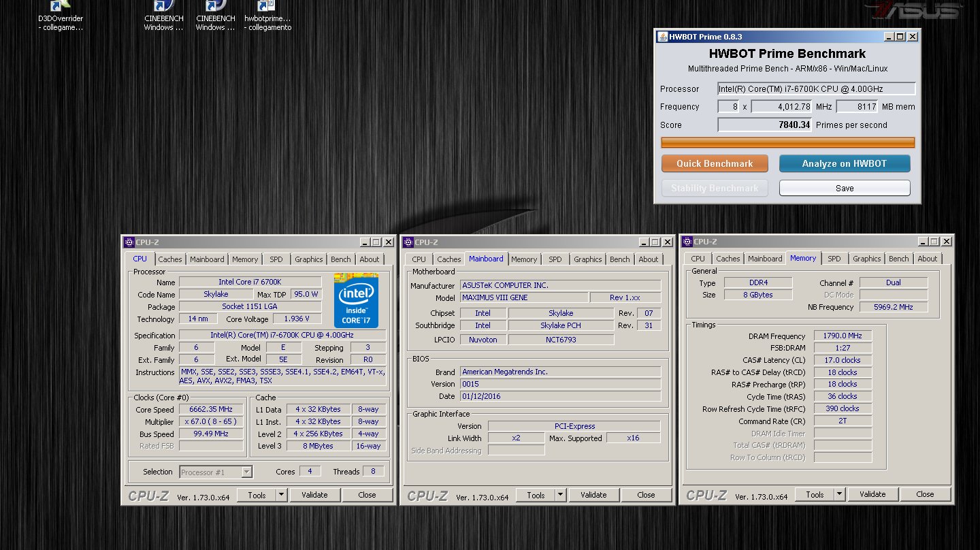
Task: Expand the Tools dropdown arrow in the Mainboard window
Action: tap(561, 495)
